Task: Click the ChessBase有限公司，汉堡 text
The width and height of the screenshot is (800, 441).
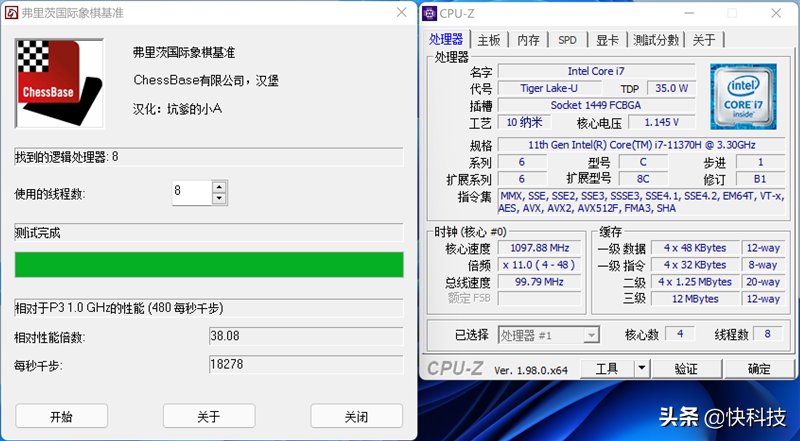Action: point(206,81)
